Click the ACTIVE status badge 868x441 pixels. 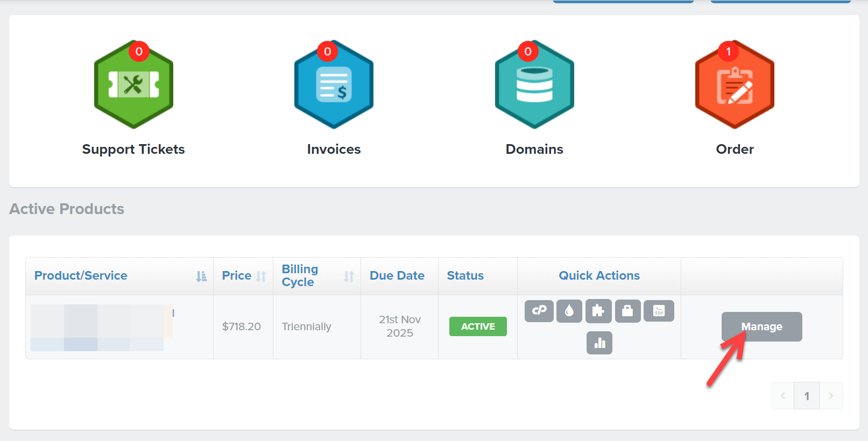tap(478, 326)
